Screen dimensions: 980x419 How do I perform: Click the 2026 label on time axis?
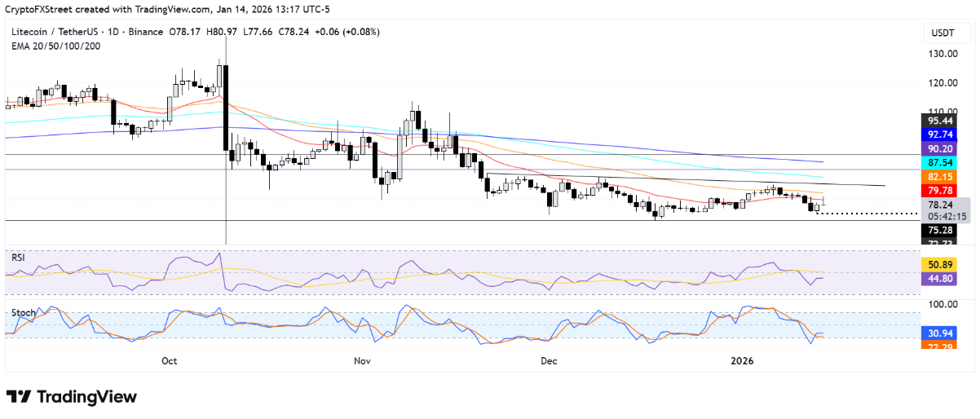744,360
